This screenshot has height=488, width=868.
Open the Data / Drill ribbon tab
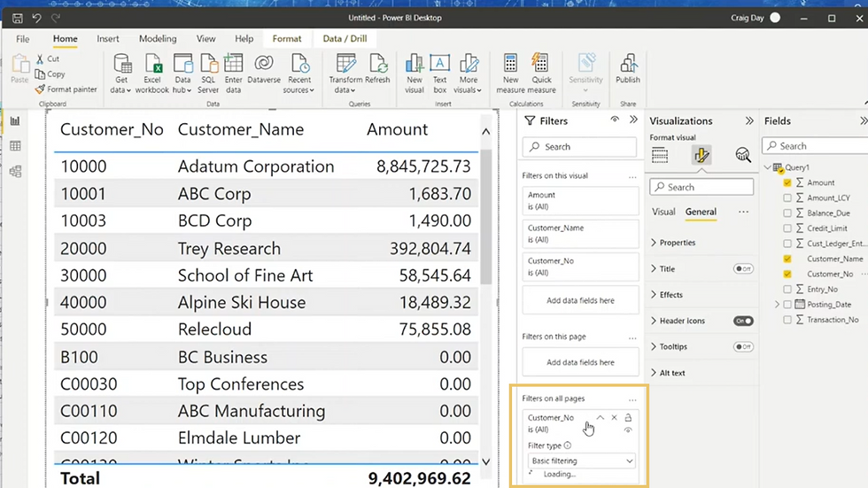345,39
